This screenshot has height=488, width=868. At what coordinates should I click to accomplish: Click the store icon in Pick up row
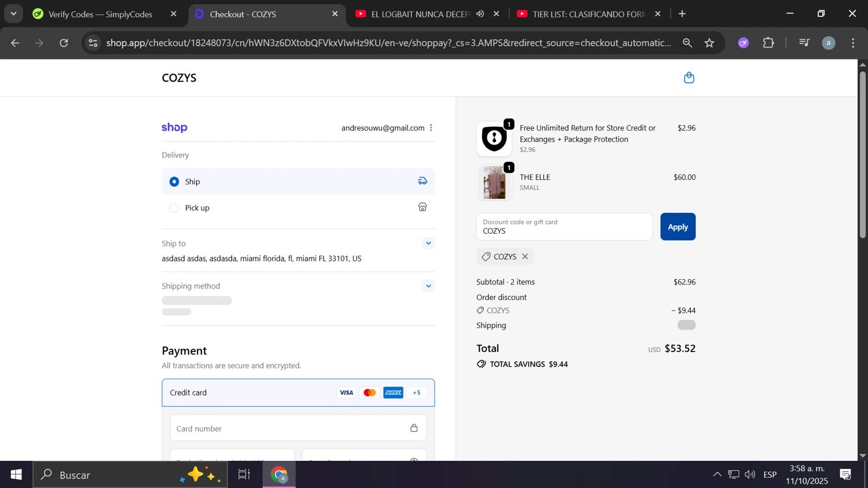coord(422,207)
